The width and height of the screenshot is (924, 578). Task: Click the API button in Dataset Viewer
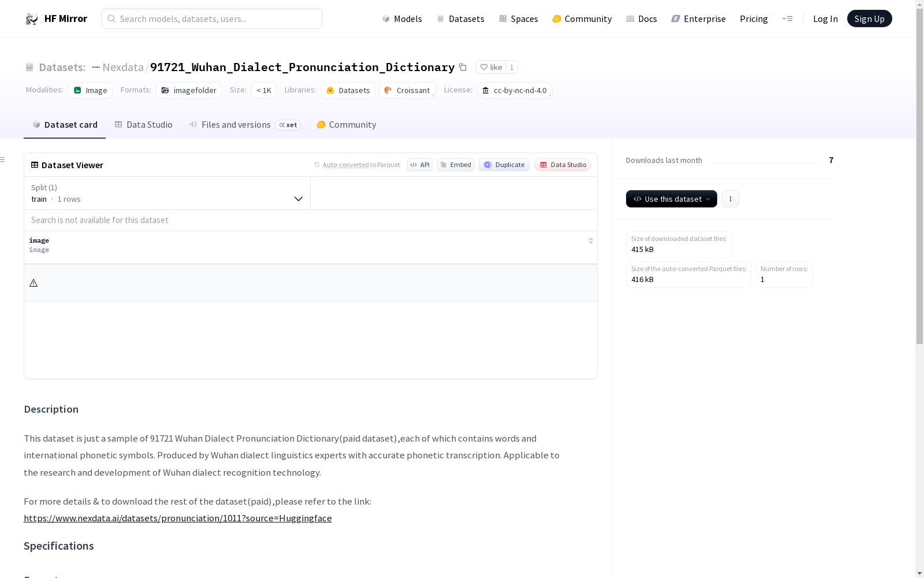click(x=420, y=165)
